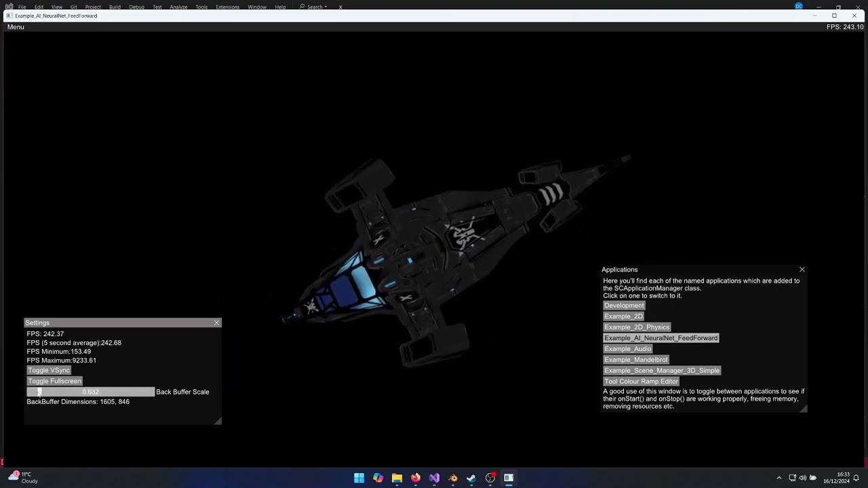
Task: Open the Extensions menu in Visual Studio
Action: tap(227, 7)
